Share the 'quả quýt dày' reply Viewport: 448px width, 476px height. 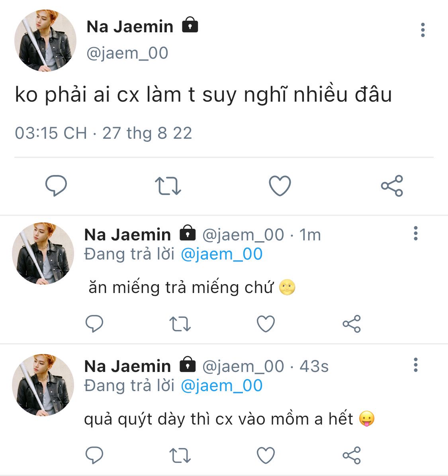pos(352,455)
